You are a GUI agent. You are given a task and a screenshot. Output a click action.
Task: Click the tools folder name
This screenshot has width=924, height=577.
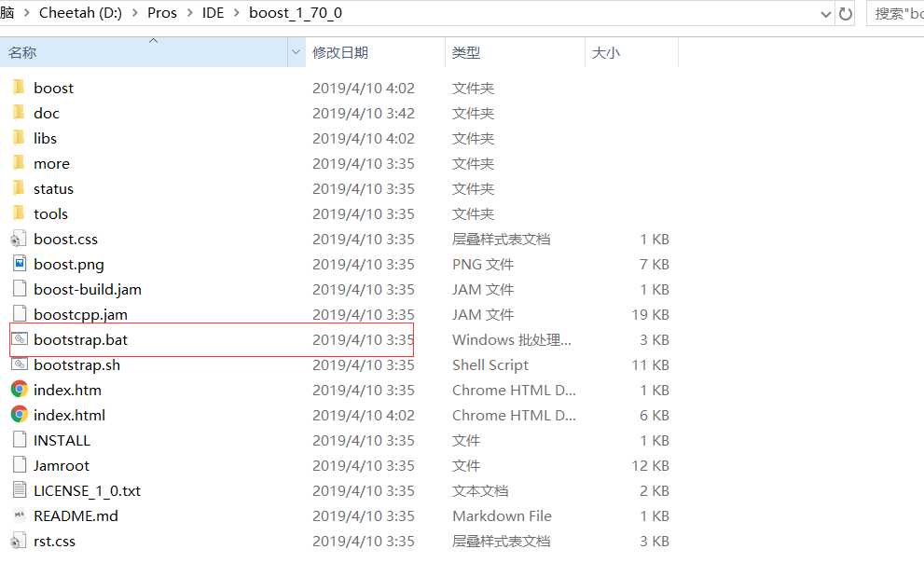(x=50, y=213)
